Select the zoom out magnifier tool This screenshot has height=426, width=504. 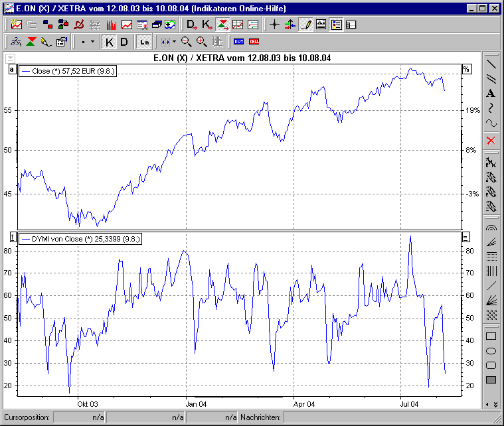pos(187,42)
